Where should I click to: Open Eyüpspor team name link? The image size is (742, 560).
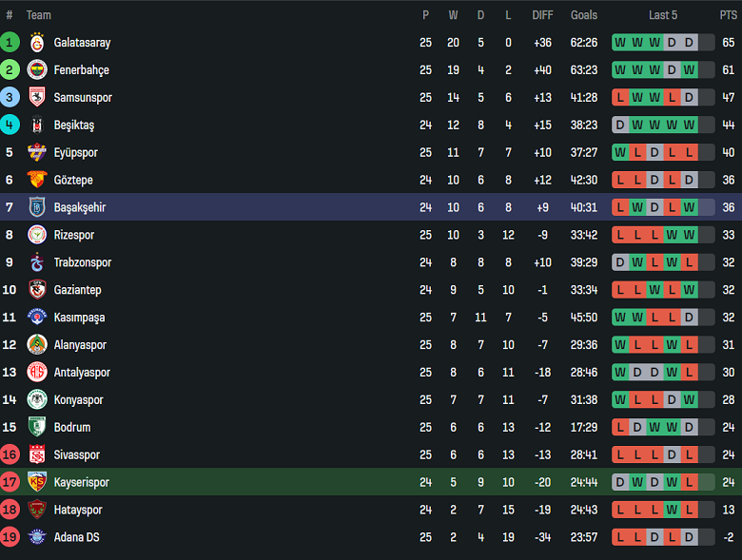76,153
